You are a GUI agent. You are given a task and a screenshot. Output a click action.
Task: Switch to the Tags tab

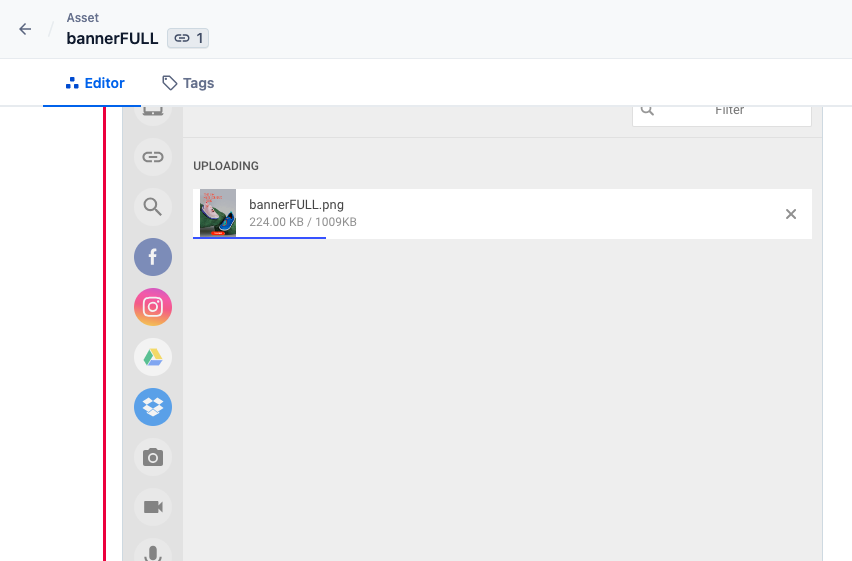[x=188, y=83]
